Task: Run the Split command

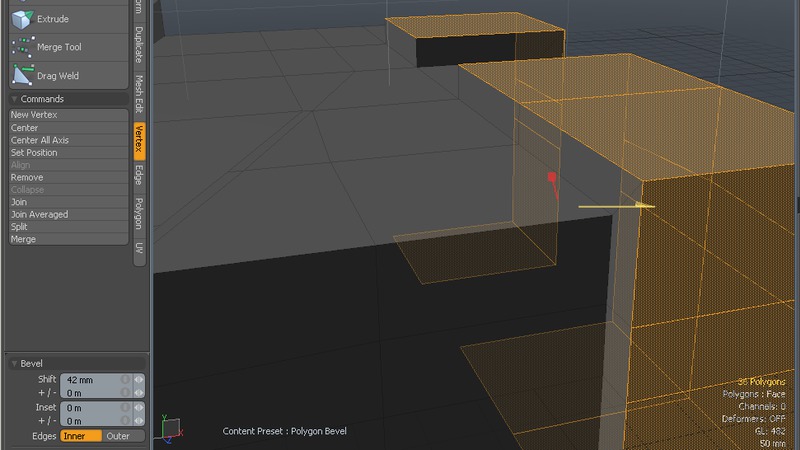Action: tap(68, 227)
